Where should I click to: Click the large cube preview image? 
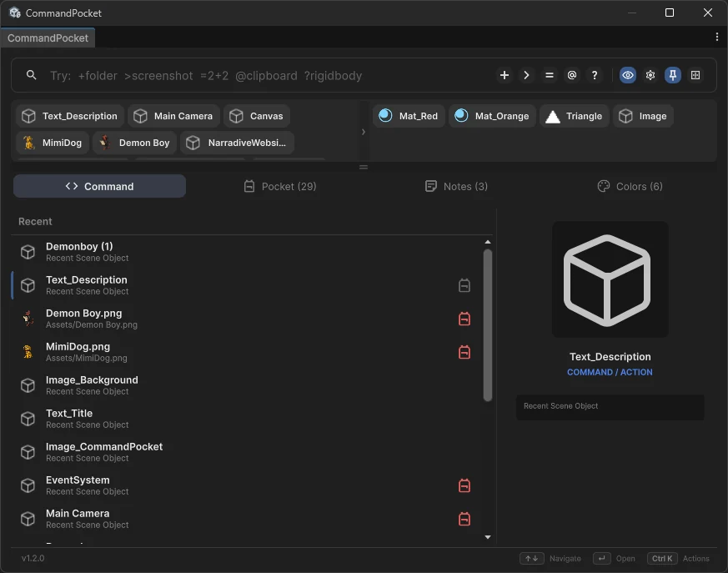610,279
